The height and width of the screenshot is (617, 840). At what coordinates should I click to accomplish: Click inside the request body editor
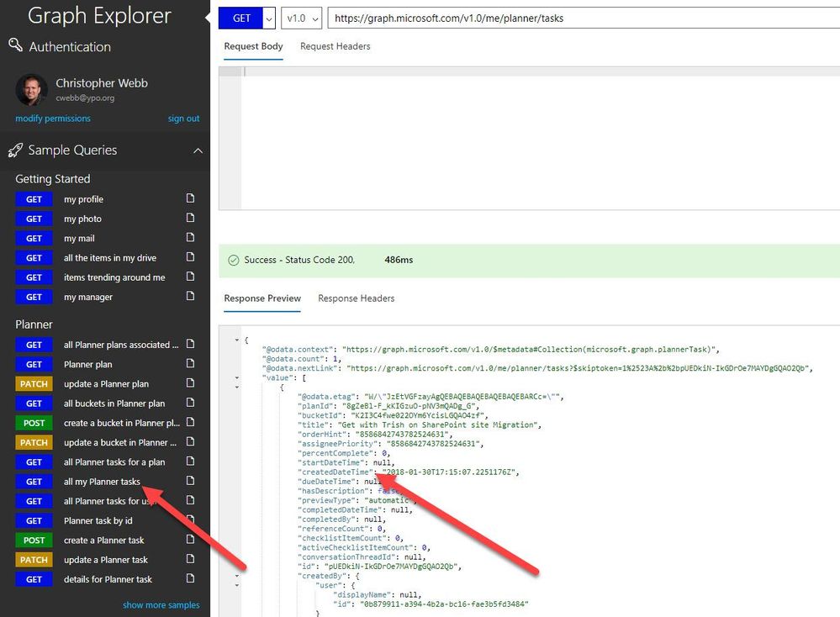click(541, 138)
